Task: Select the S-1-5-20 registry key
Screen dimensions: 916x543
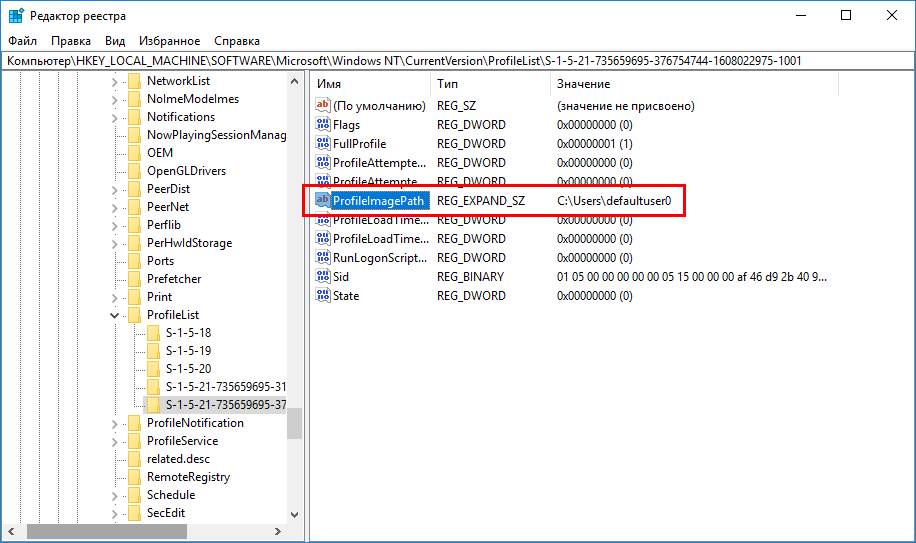Action: pyautogui.click(x=188, y=369)
